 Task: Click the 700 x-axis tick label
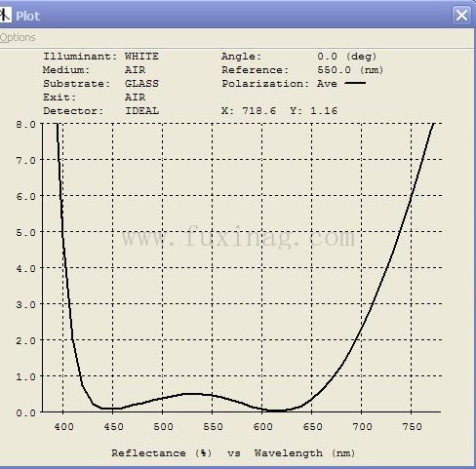(x=362, y=426)
